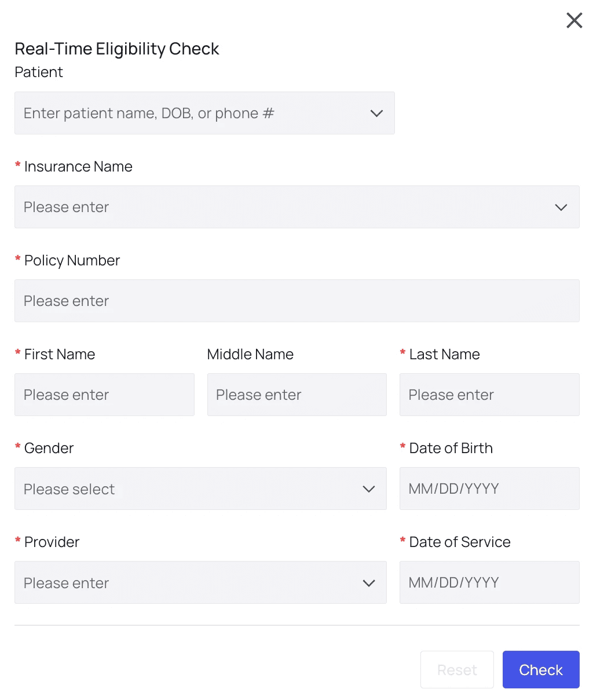Image resolution: width=593 pixels, height=700 pixels.
Task: Click into the First Name field
Action: (x=104, y=395)
